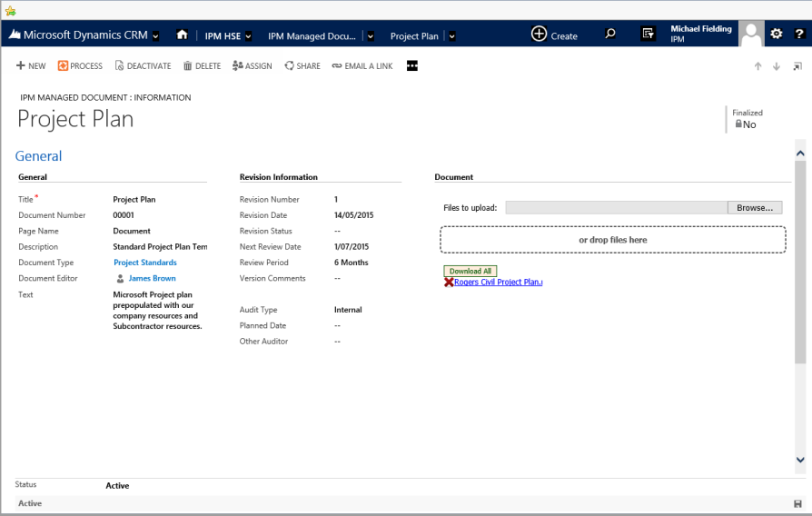Open the James Brown editor link
Viewport: 812px width, 516px height.
point(152,279)
